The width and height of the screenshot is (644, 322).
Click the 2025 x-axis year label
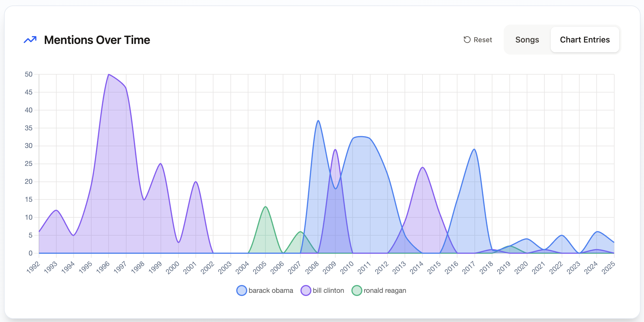coord(608,268)
